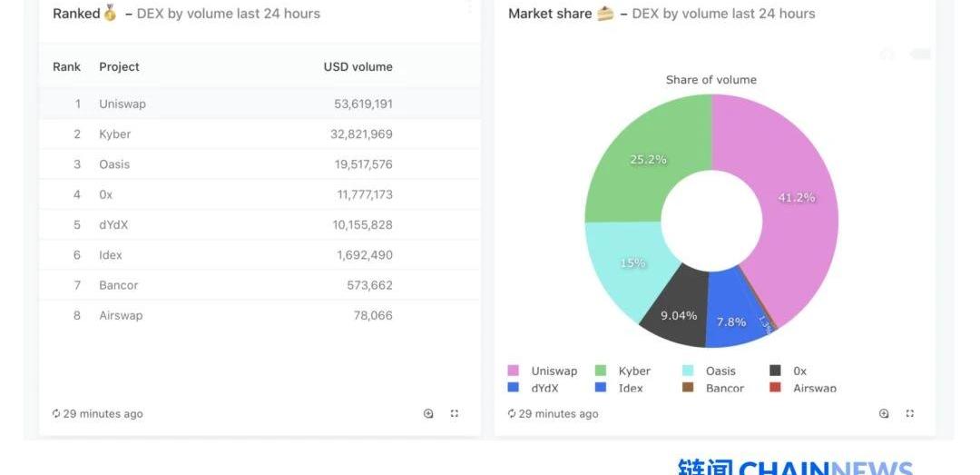
Task: Sort table by Rank column header
Action: [x=66, y=67]
